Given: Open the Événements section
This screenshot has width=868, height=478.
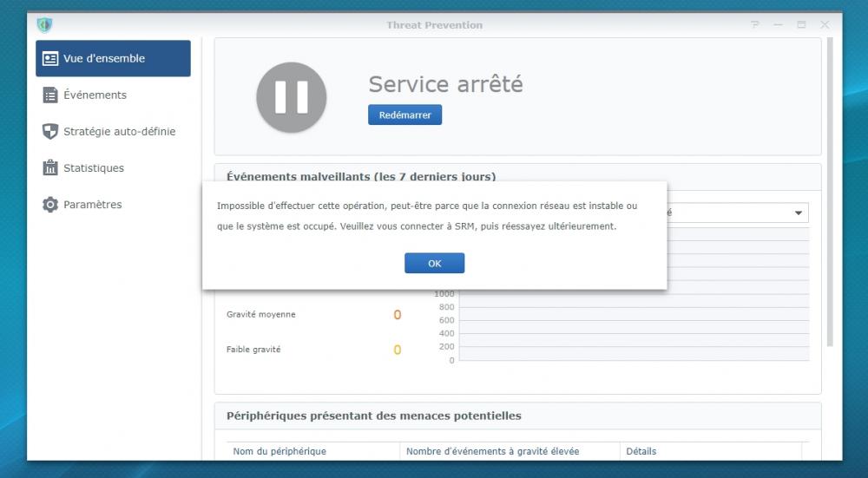Looking at the screenshot, I should [113, 95].
